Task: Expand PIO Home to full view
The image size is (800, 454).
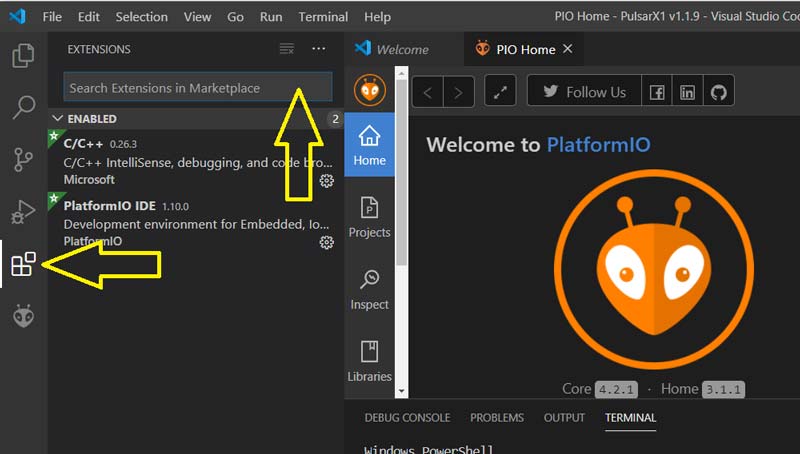Action: click(500, 91)
